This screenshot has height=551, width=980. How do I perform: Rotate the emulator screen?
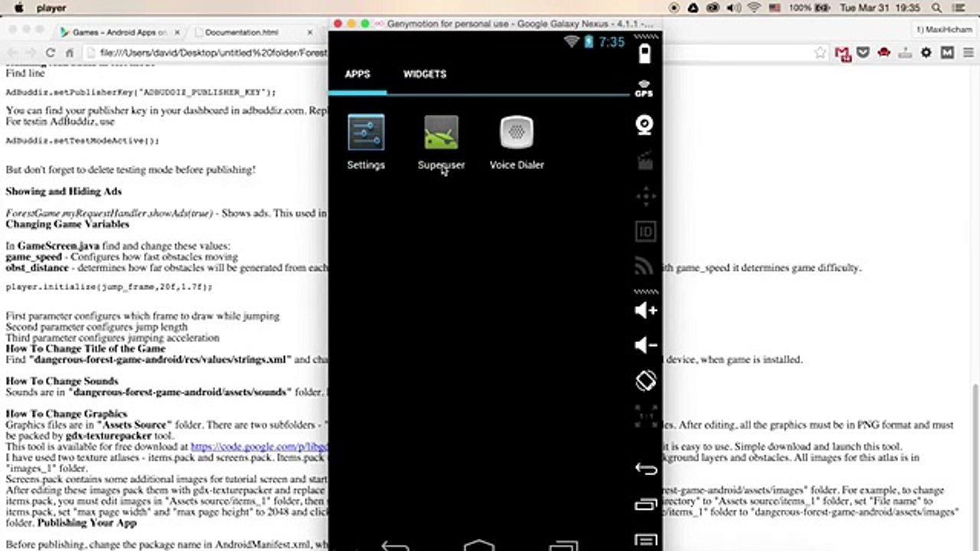(x=645, y=380)
